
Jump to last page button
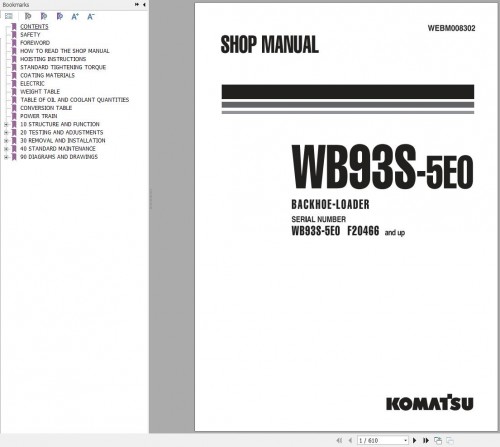click(x=426, y=440)
